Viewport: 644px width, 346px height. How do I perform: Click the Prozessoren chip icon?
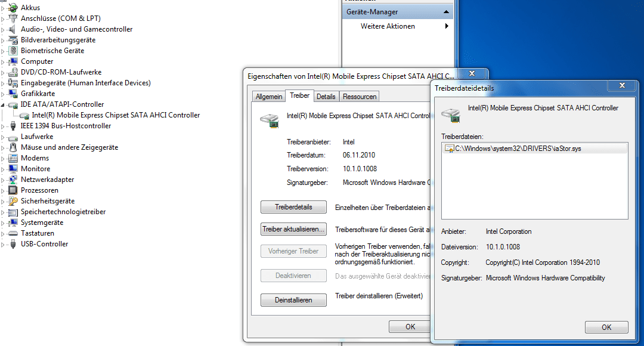13,190
